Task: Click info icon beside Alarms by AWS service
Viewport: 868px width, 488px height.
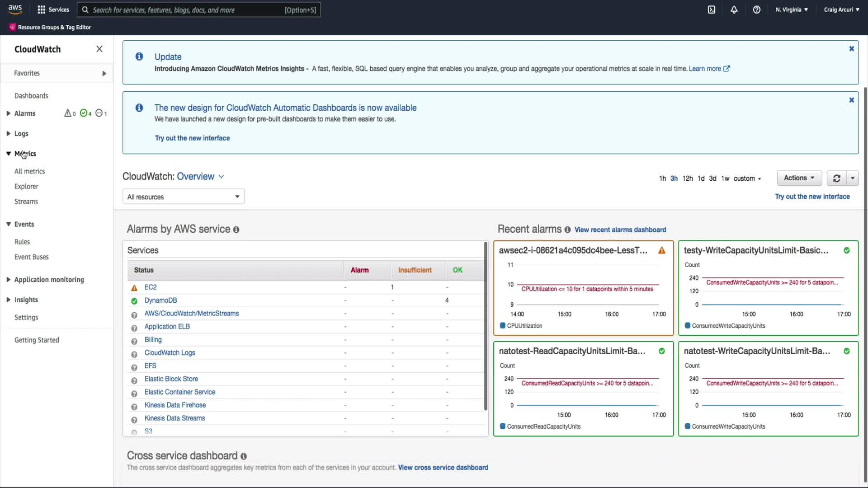Action: click(x=236, y=230)
